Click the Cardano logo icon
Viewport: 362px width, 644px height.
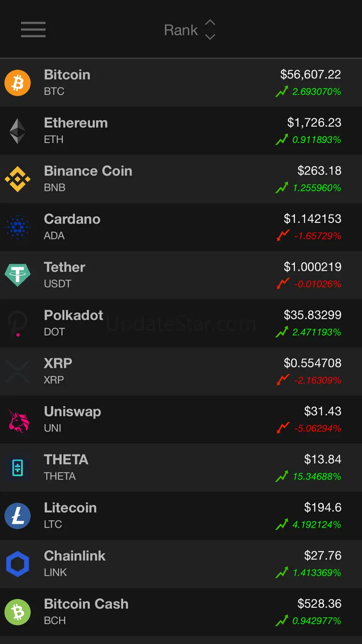(18, 227)
